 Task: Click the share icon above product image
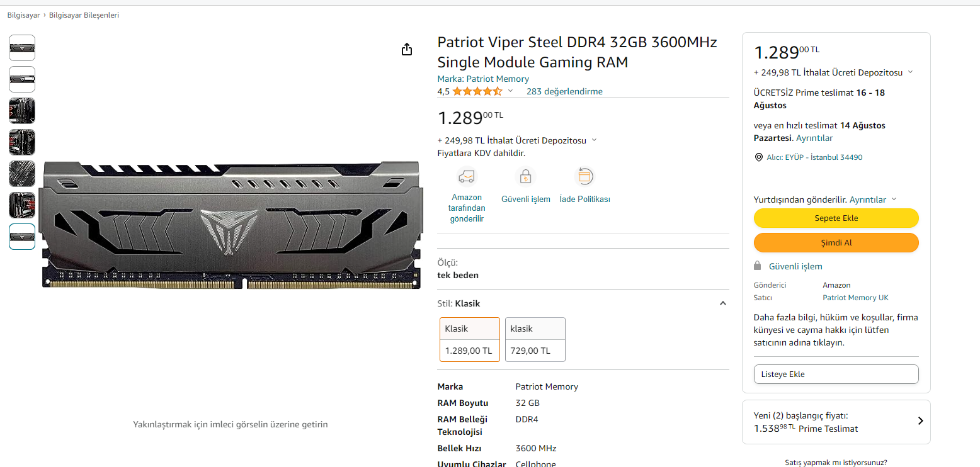point(407,49)
